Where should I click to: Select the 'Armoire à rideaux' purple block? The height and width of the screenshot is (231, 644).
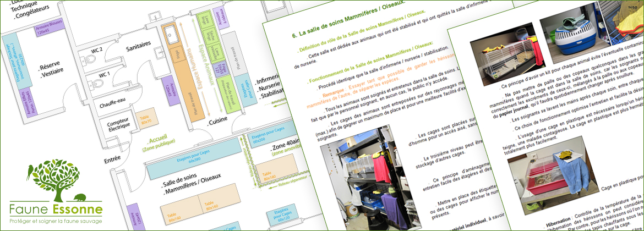click(222, 19)
